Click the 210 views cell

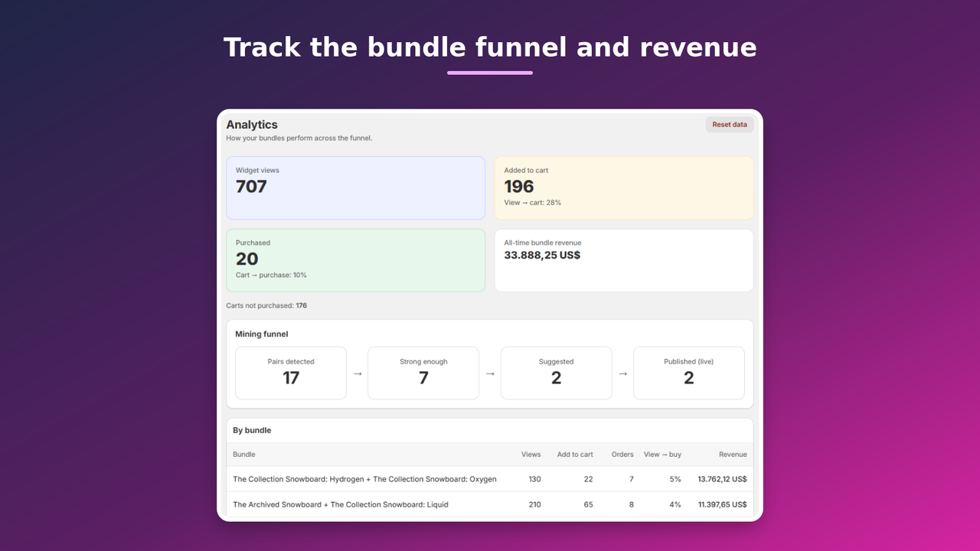(534, 504)
